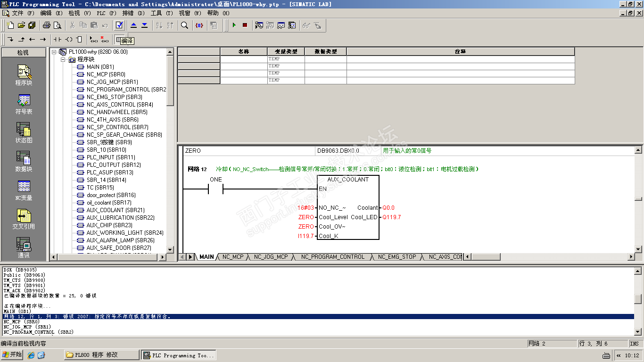This screenshot has width=644, height=362.
Task: Save the project using the toolbar disk icon
Action: (32, 25)
